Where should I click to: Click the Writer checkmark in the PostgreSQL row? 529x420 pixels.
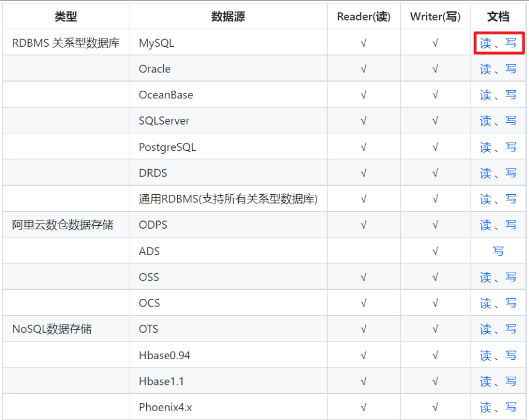pyautogui.click(x=435, y=147)
